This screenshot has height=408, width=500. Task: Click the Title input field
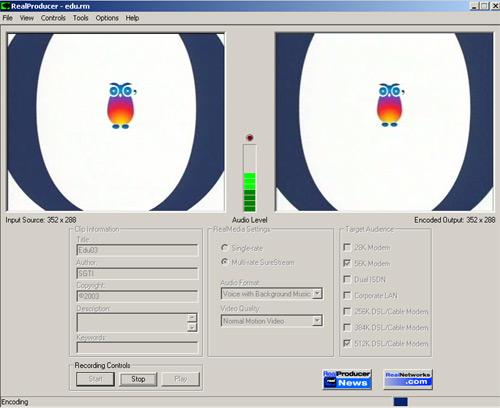(137, 250)
